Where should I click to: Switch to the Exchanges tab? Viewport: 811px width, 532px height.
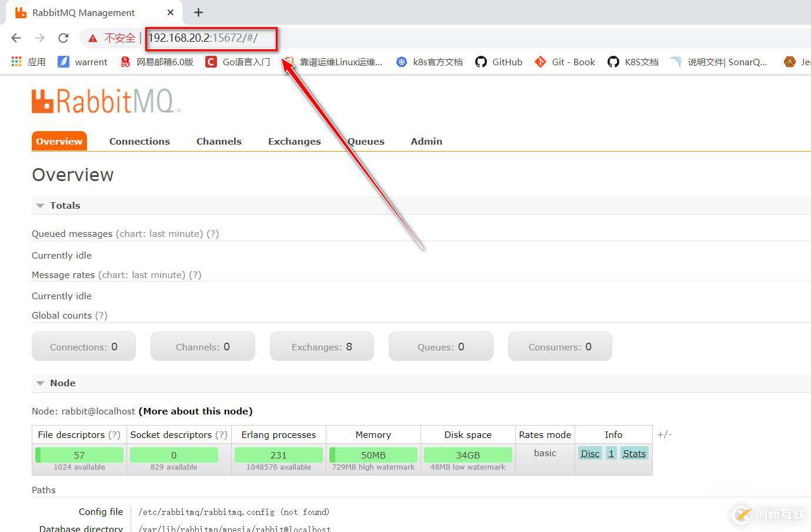coord(295,141)
